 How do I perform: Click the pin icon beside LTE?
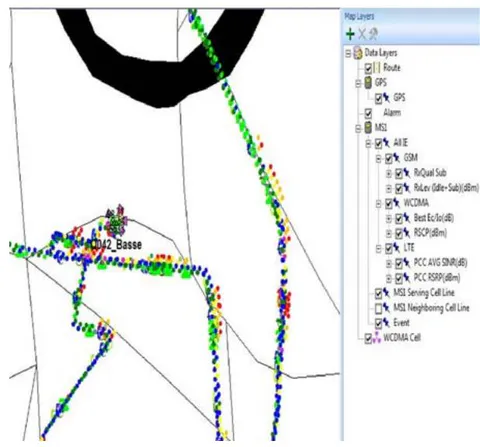click(397, 248)
